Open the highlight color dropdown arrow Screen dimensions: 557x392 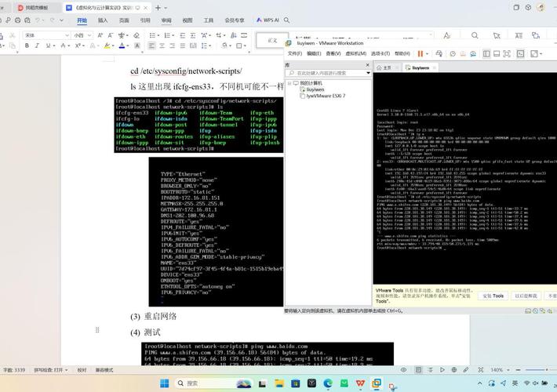coord(113,45)
